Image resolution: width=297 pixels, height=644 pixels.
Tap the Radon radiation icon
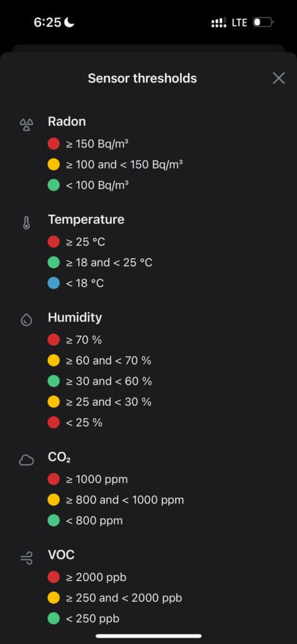point(26,125)
